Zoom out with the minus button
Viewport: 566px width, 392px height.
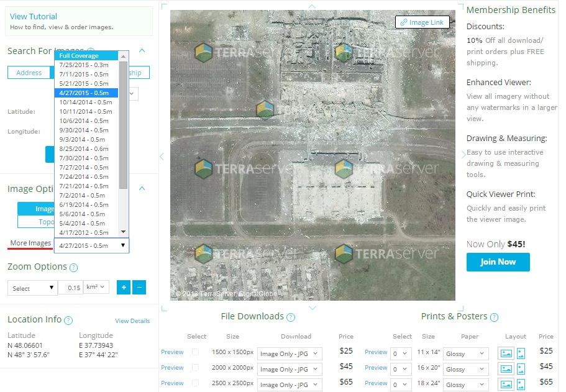click(x=139, y=288)
